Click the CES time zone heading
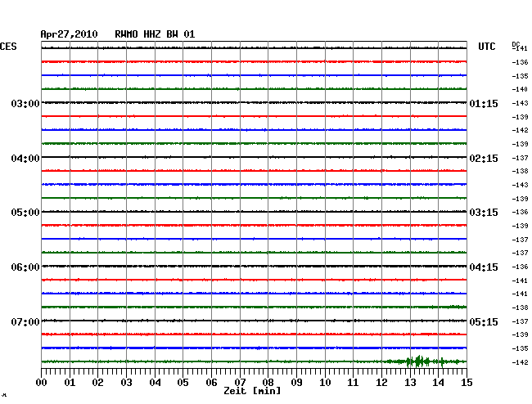 (x=8, y=47)
